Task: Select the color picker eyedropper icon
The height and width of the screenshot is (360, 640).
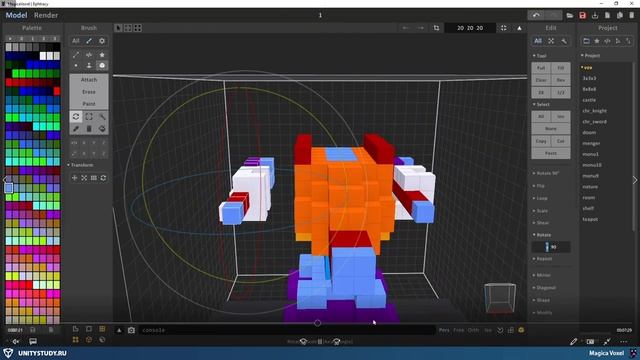Action: [x=76, y=129]
